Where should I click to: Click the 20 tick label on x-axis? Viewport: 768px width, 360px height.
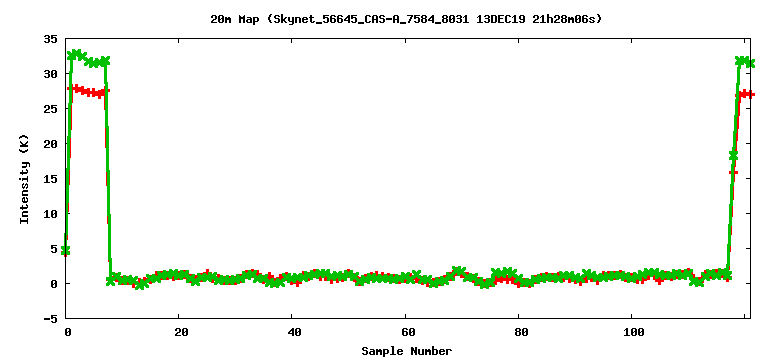point(181,333)
